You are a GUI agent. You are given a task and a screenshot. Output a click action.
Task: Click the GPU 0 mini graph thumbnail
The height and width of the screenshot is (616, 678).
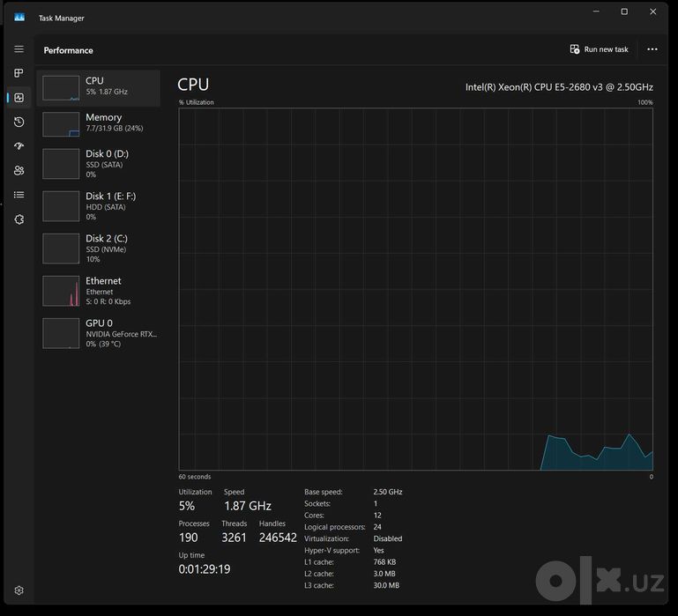(x=61, y=333)
